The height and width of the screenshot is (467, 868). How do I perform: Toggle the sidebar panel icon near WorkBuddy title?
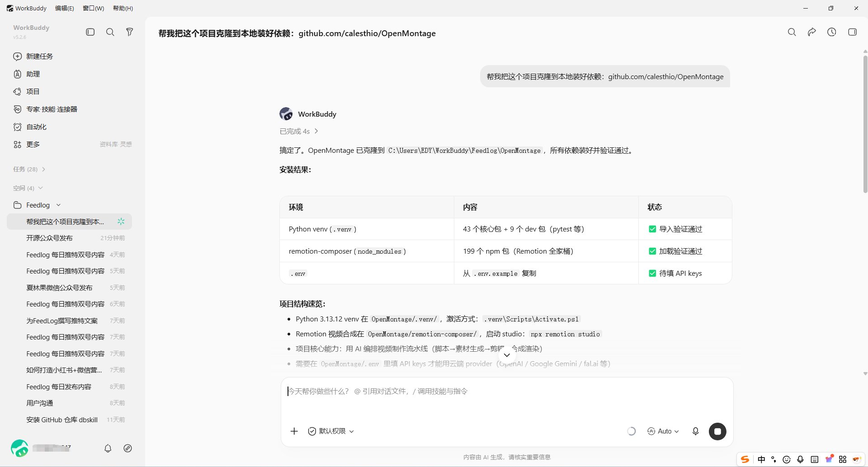pos(90,32)
